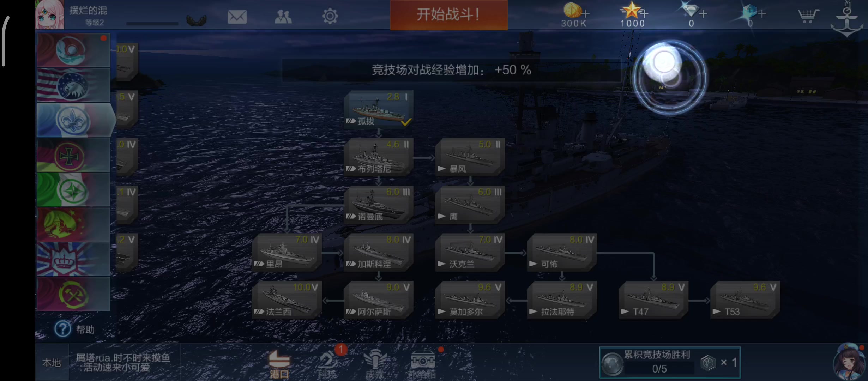Add diamonds with the plus icon
The height and width of the screenshot is (381, 868).
tap(703, 14)
